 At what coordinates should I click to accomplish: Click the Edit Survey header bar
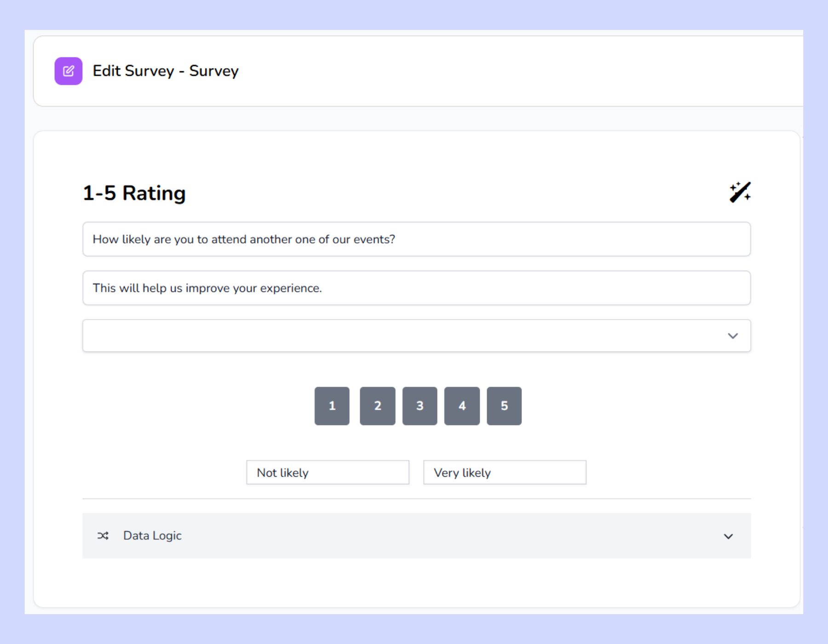click(414, 71)
